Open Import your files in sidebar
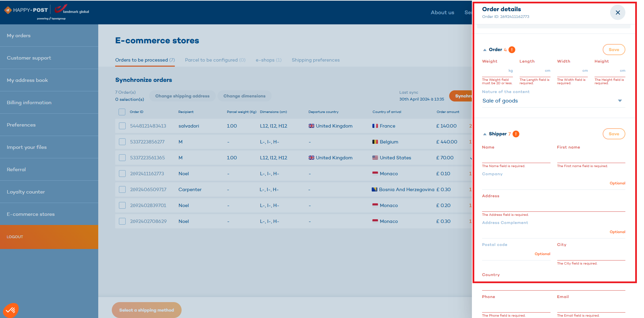Screen dimensions: 644x318 49,147
